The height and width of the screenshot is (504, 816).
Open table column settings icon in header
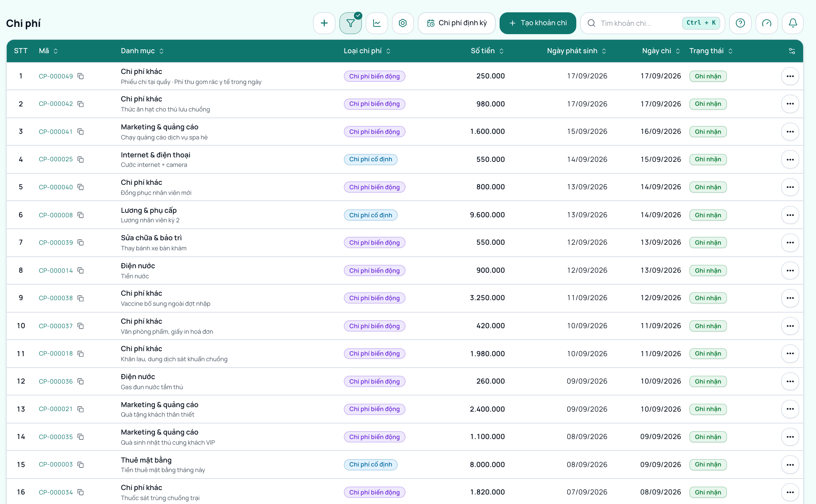[792, 51]
